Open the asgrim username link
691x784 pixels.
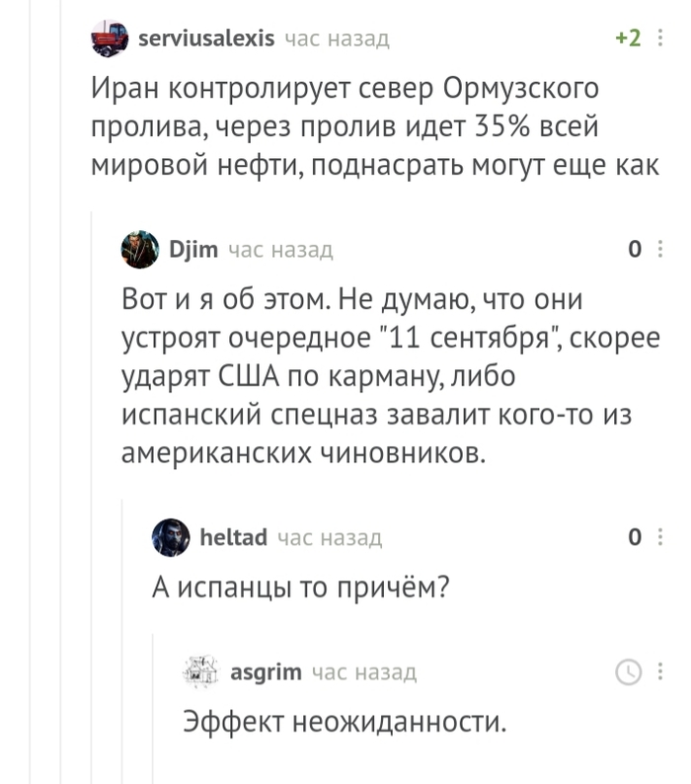(x=266, y=672)
